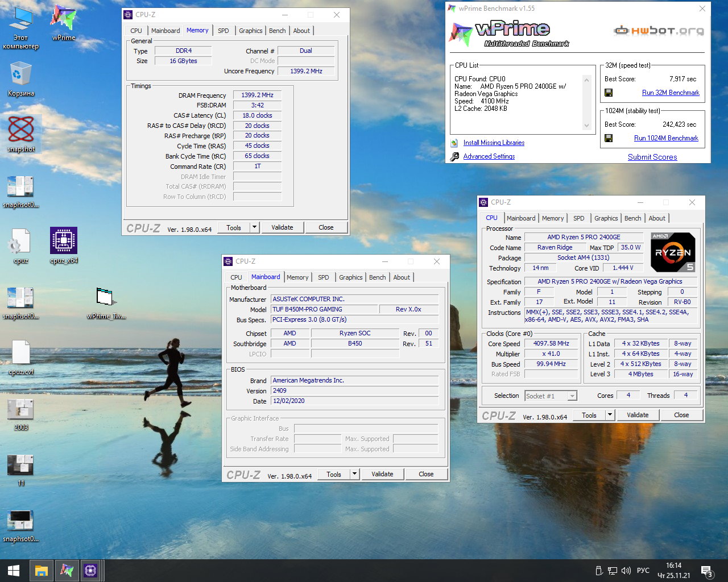Select the cpuz.cvf file icon
Viewport: 728px width, 582px height.
(x=21, y=358)
